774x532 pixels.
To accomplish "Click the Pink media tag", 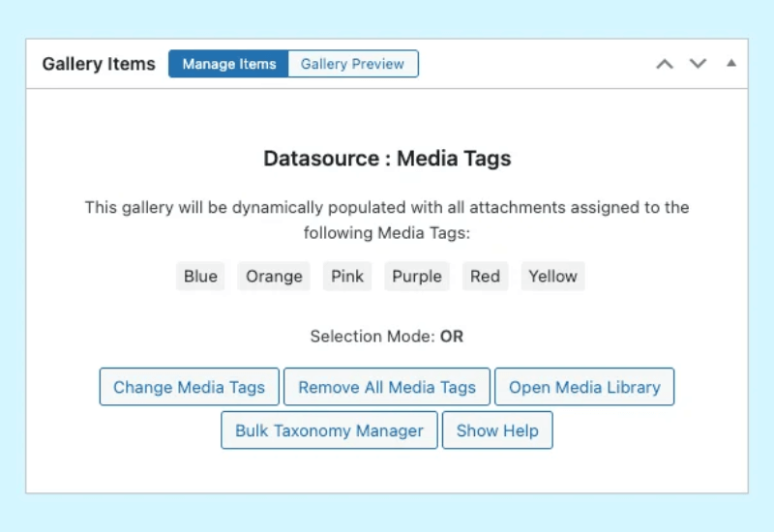I will [x=347, y=277].
